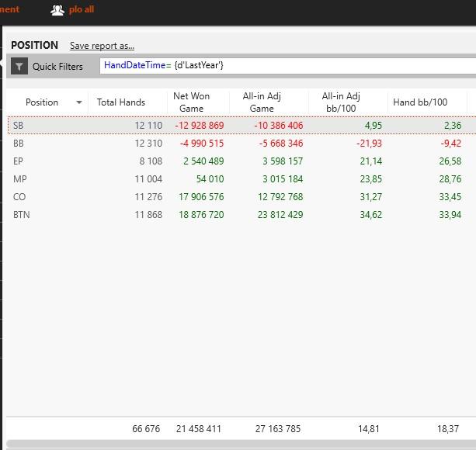Select the BTN position row
The image size is (476, 450).
tap(22, 215)
